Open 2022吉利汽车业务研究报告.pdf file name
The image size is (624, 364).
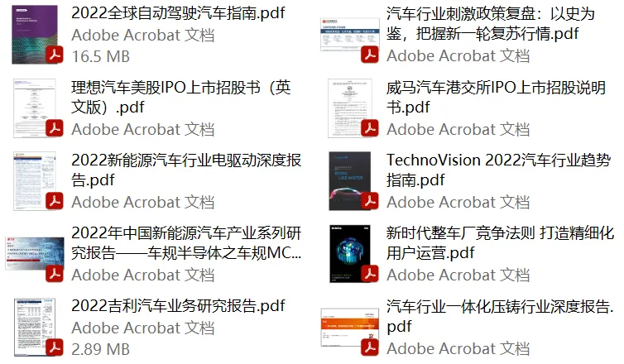click(178, 306)
